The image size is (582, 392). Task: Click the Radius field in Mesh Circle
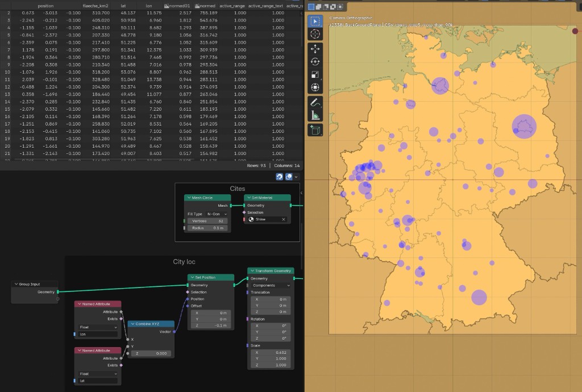207,228
